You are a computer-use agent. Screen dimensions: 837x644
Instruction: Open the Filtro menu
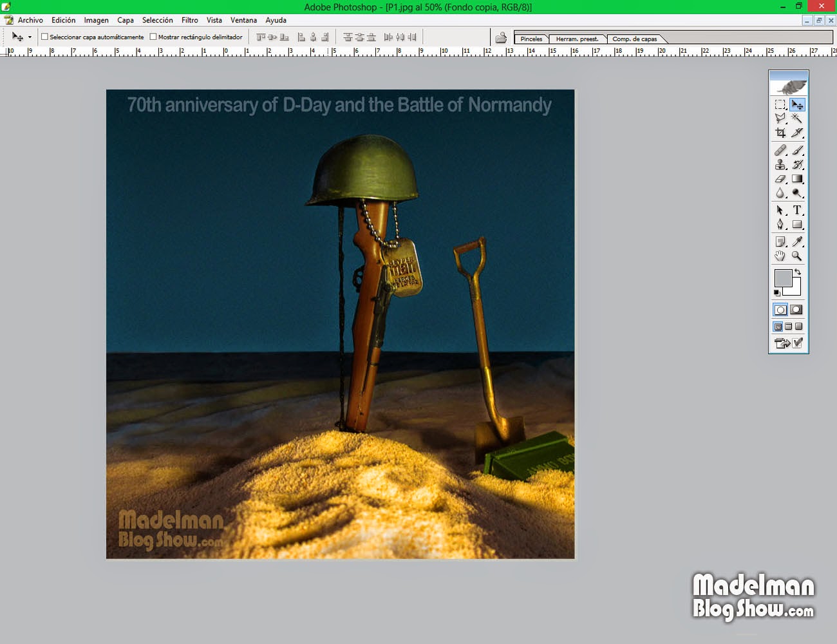point(190,20)
